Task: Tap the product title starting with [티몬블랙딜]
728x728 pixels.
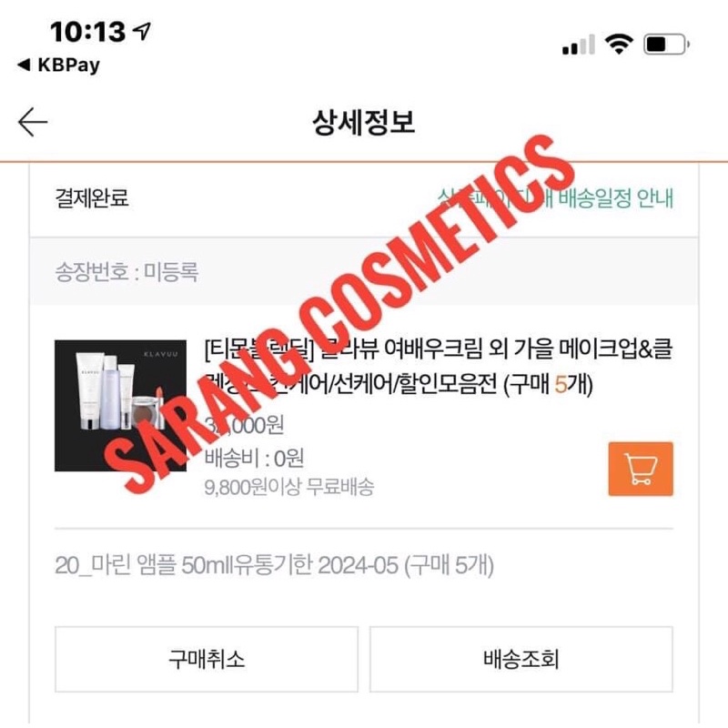Action: pyautogui.click(x=438, y=367)
